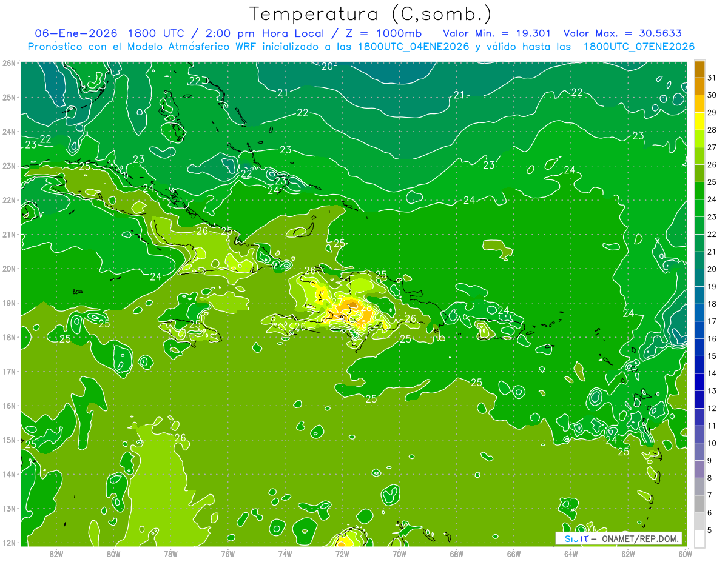728x562 pixels.
Task: Click the "ONAMET/REP.DOM." credit label
Action: 639,538
